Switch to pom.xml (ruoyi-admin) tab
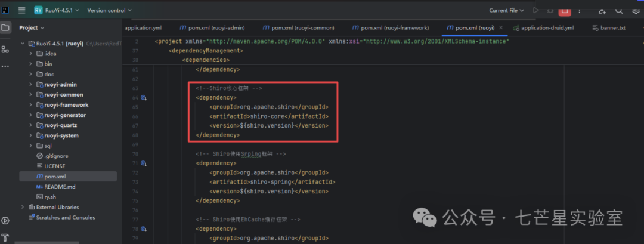This screenshot has width=644, height=244. click(212, 28)
